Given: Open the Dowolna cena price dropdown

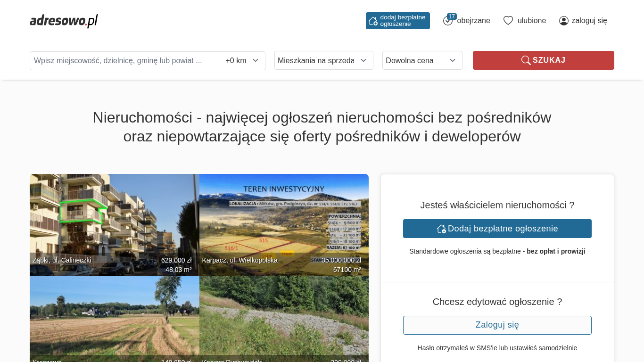Looking at the screenshot, I should [x=422, y=60].
